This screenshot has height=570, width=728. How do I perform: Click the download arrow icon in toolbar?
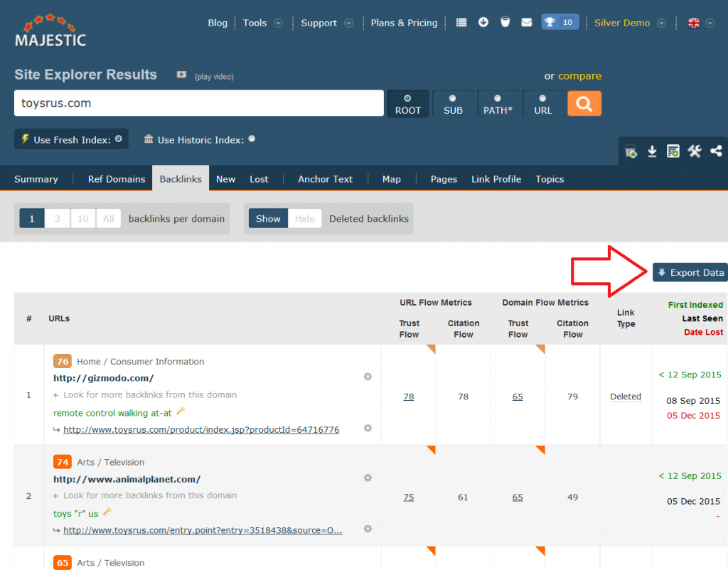tap(652, 151)
